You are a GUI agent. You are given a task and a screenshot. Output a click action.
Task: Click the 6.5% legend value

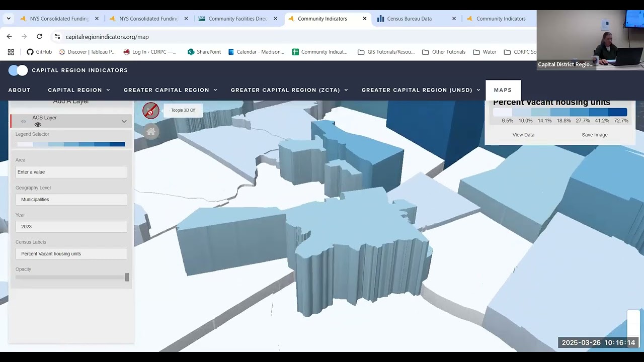(508, 121)
